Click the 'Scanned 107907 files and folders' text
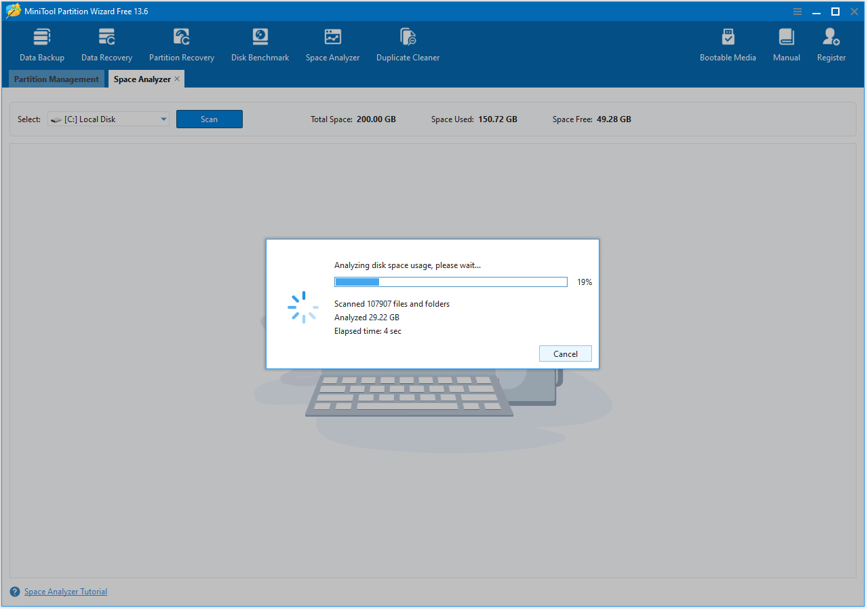The height and width of the screenshot is (610, 868). (x=392, y=304)
